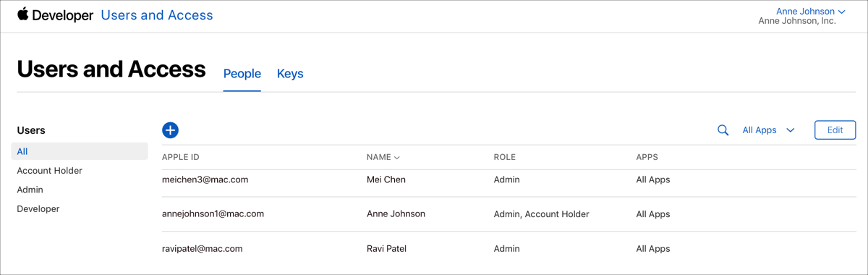
Task: Filter users by Developer role
Action: (38, 208)
